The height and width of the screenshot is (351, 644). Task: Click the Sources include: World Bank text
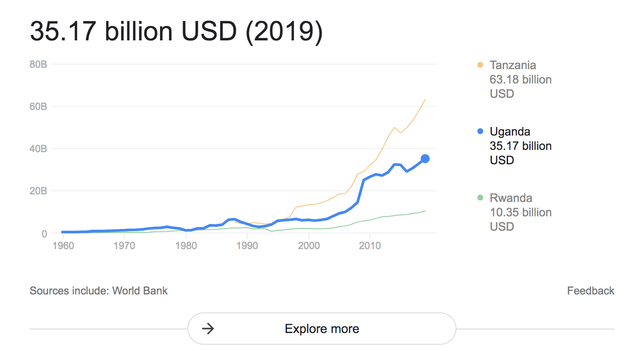tap(99, 291)
